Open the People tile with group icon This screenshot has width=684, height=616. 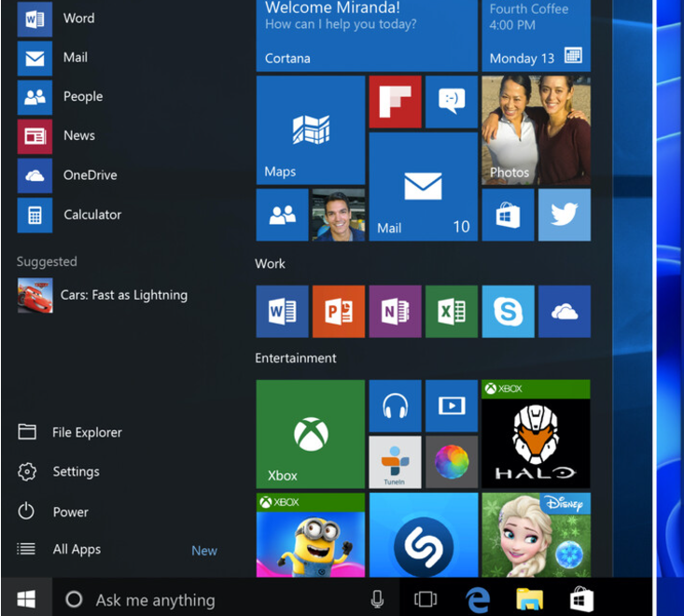(x=282, y=215)
